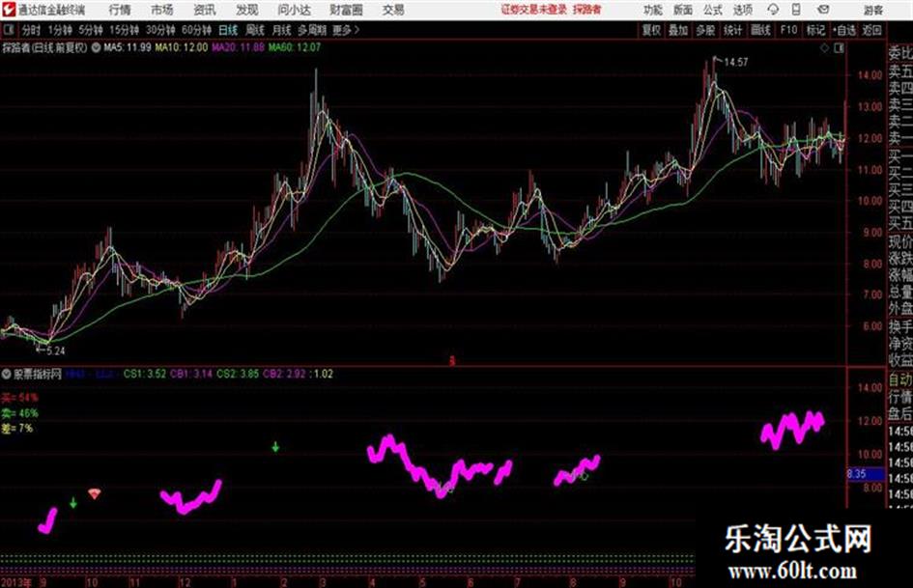Click the 复权 button
Screen dimensions: 913x588
tap(651, 30)
